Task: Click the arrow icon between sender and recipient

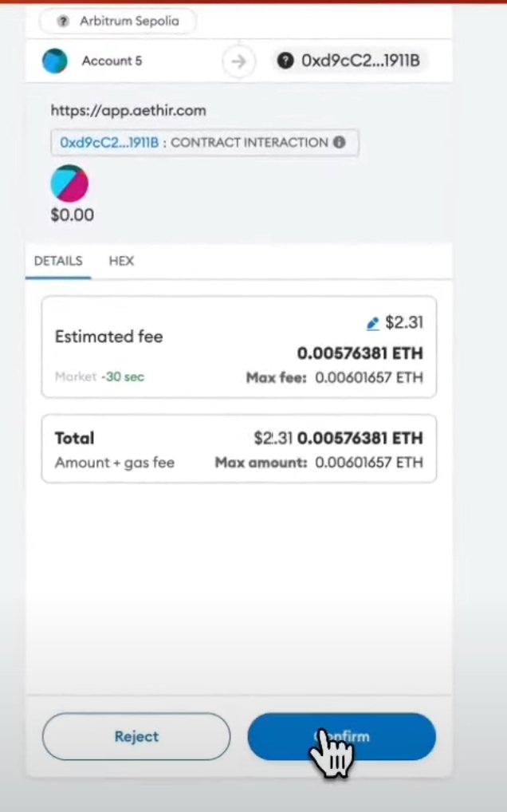Action: pos(237,61)
